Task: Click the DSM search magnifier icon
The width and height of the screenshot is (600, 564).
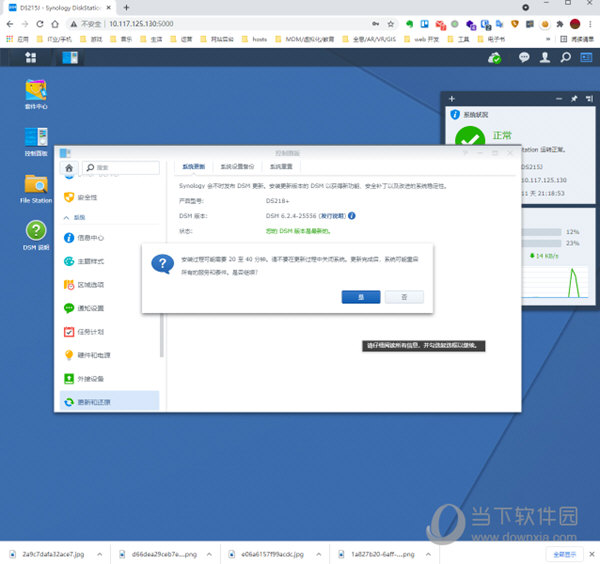Action: pyautogui.click(x=566, y=57)
